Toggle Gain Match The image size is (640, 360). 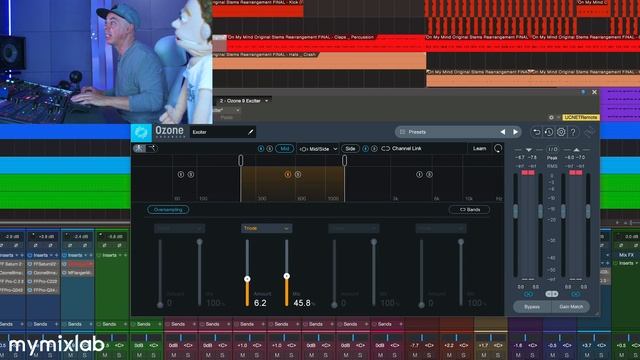[x=571, y=307]
